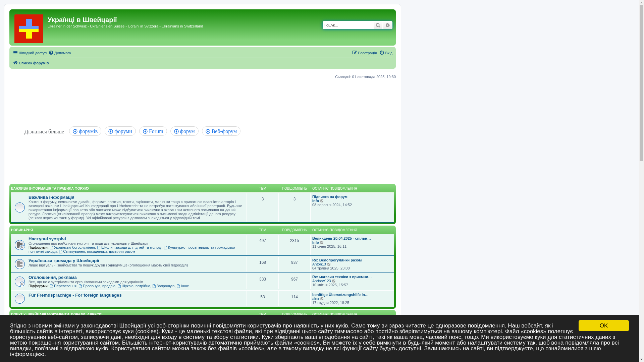This screenshot has height=362, width=644.
Task: Open the Реєстрація registration link
Action: coord(364,53)
